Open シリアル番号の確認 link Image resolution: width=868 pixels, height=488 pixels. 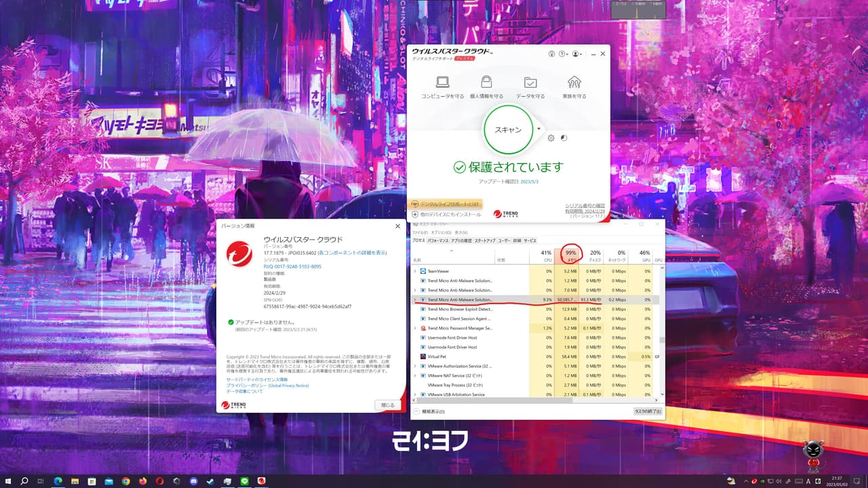point(585,205)
